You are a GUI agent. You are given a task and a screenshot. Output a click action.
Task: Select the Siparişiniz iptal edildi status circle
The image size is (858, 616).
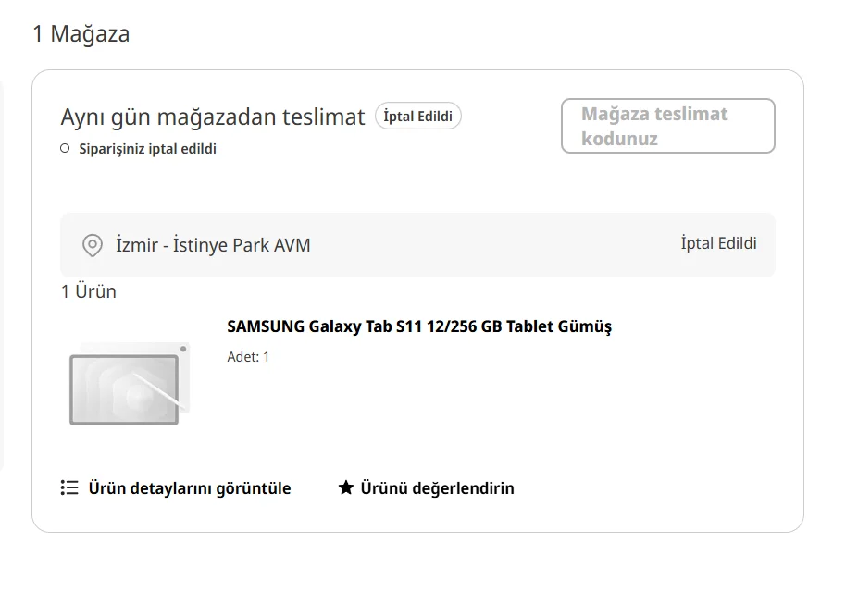tap(65, 148)
